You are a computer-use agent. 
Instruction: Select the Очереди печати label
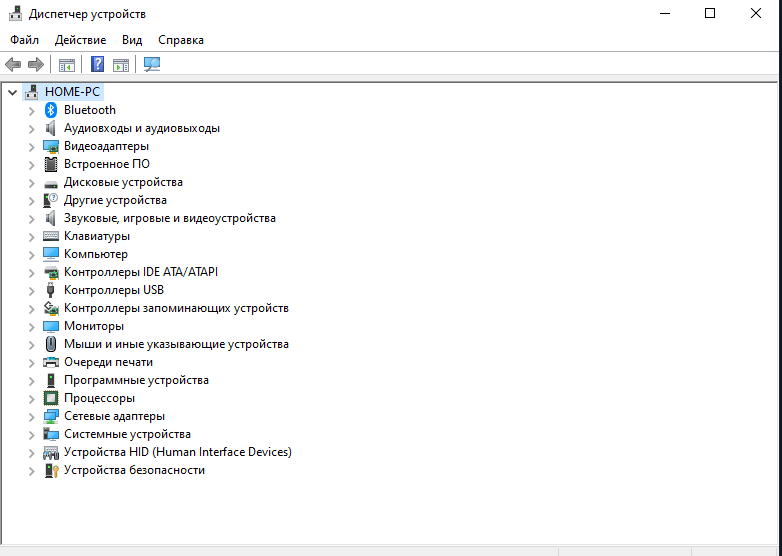108,362
